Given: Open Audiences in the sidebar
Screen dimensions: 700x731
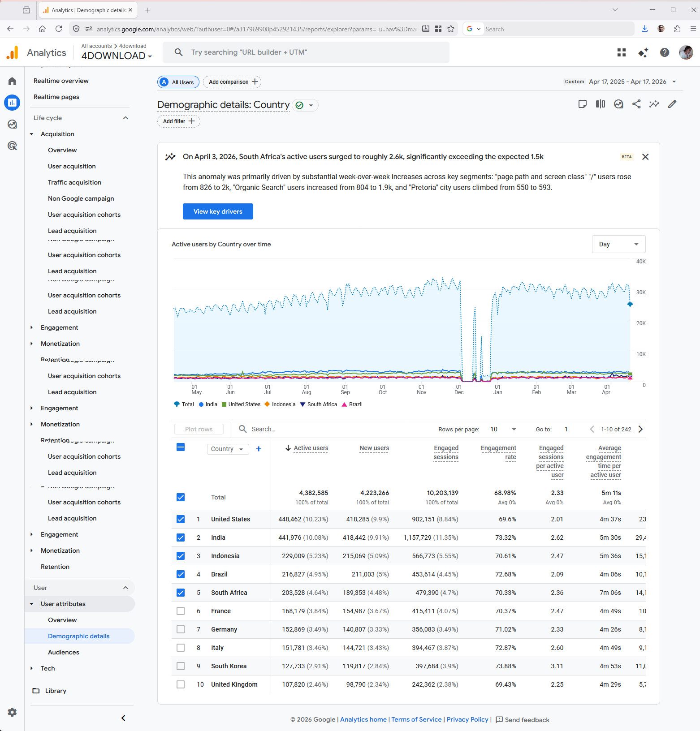Looking at the screenshot, I should [63, 652].
